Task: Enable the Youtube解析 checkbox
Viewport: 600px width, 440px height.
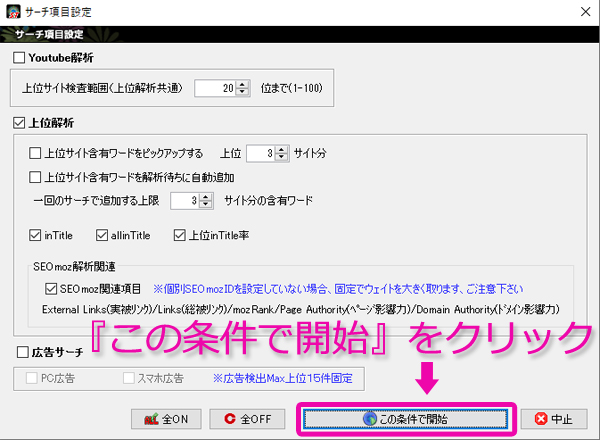Action: click(21, 59)
